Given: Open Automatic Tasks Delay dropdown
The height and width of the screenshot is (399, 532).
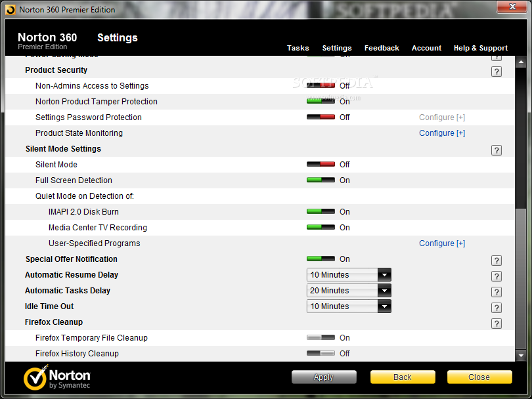Looking at the screenshot, I should pyautogui.click(x=349, y=291).
